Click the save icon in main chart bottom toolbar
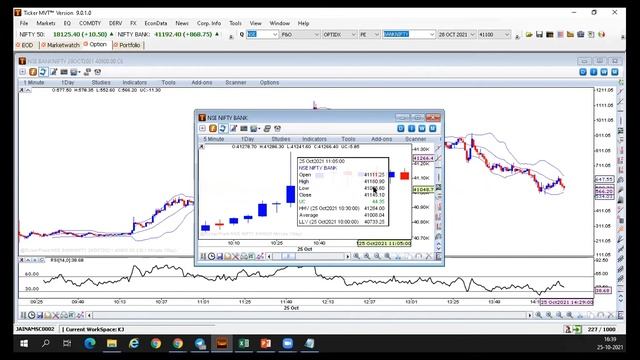This screenshot has height=360, width=640. click(x=40, y=315)
